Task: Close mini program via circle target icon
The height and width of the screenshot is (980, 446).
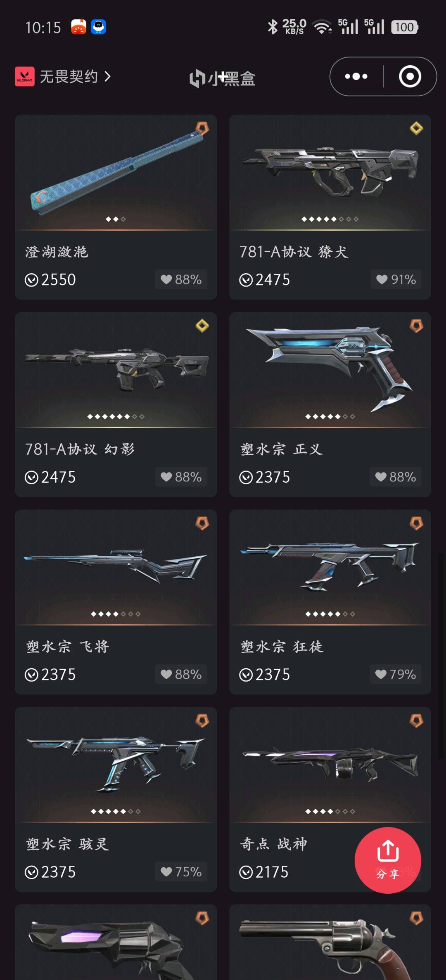Action: (x=410, y=76)
